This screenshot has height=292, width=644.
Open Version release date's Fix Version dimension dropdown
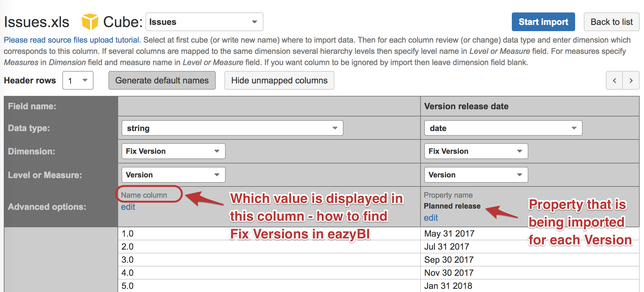pos(476,151)
